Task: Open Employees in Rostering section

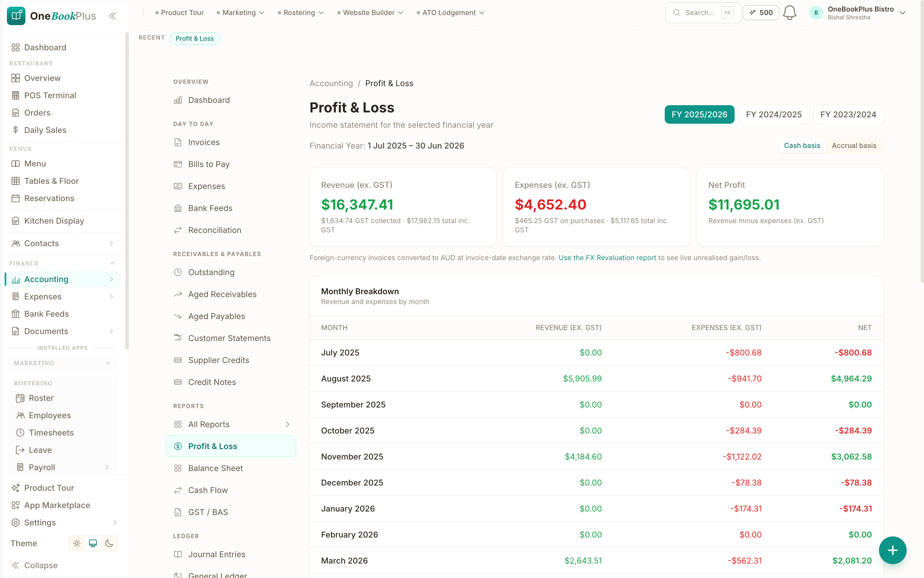Action: pyautogui.click(x=62, y=416)
